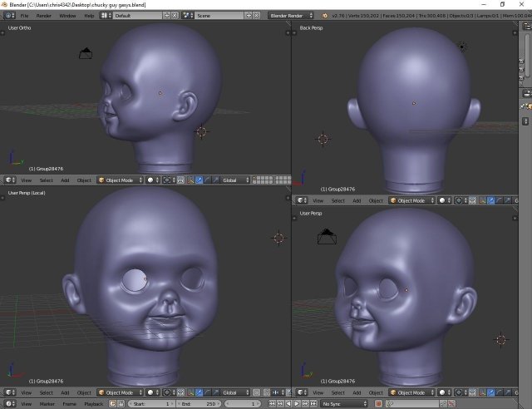Open Add menu in Back Persp viewport header
The image size is (532, 409).
coord(357,200)
